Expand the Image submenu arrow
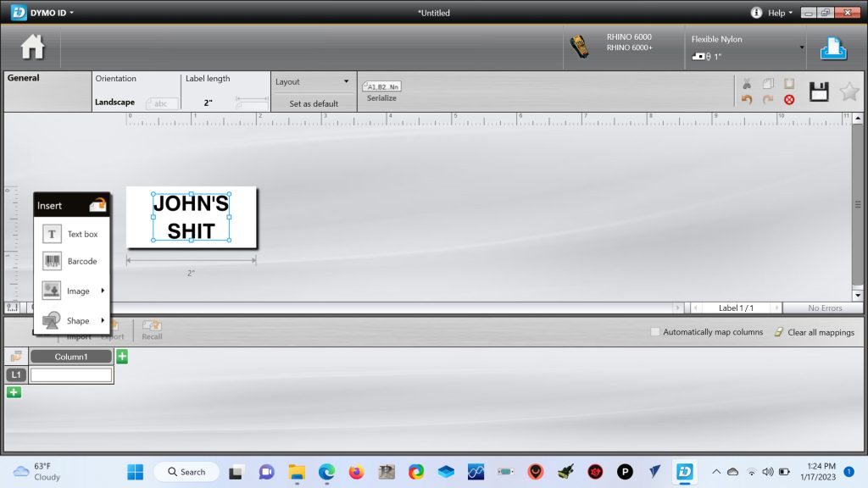 (x=103, y=291)
